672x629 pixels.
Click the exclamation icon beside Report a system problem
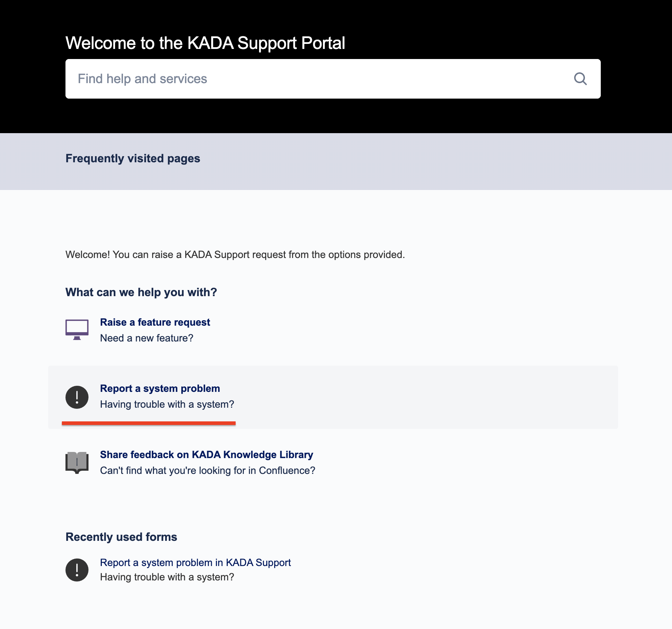point(77,397)
